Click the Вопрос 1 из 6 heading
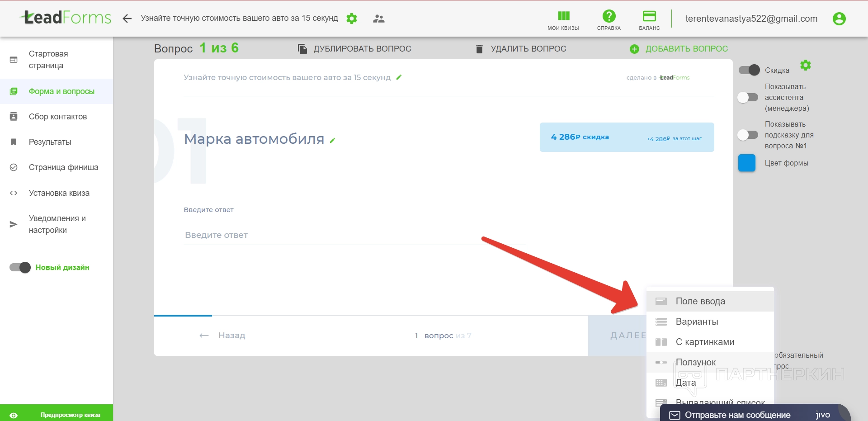The width and height of the screenshot is (868, 421). tap(196, 48)
